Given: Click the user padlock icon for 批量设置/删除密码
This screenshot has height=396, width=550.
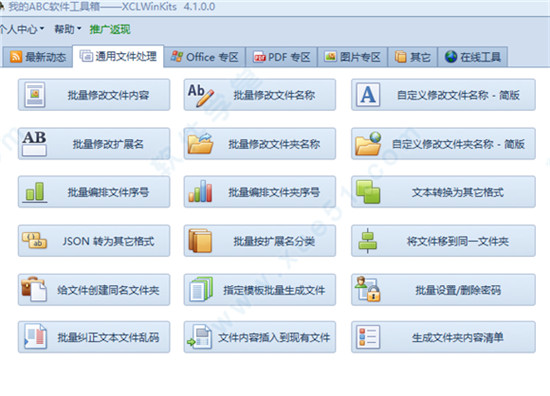Looking at the screenshot, I should coord(368,289).
